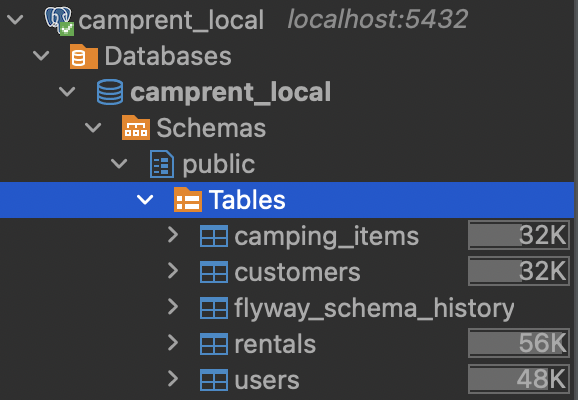Click the orange Tables folder icon
The width and height of the screenshot is (578, 400).
coord(188,199)
